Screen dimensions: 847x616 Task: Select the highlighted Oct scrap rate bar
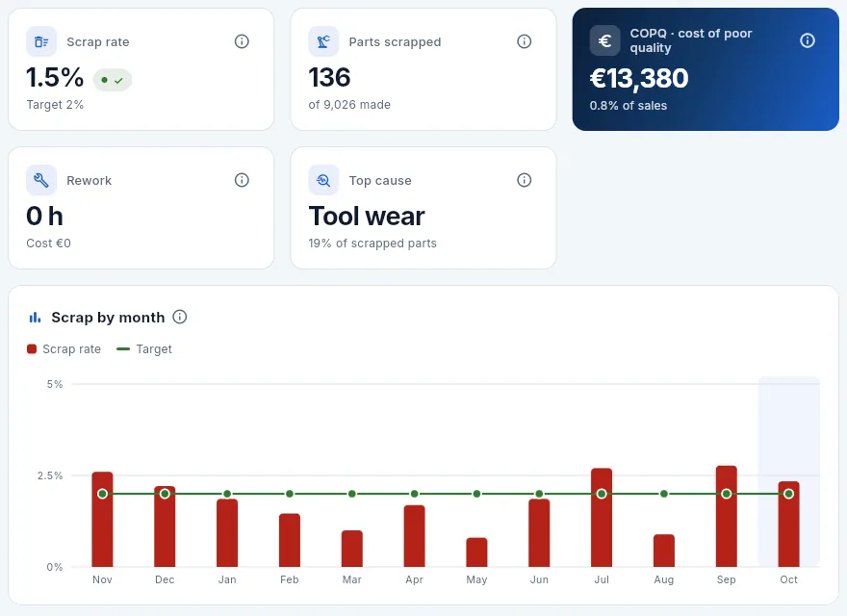point(788,525)
